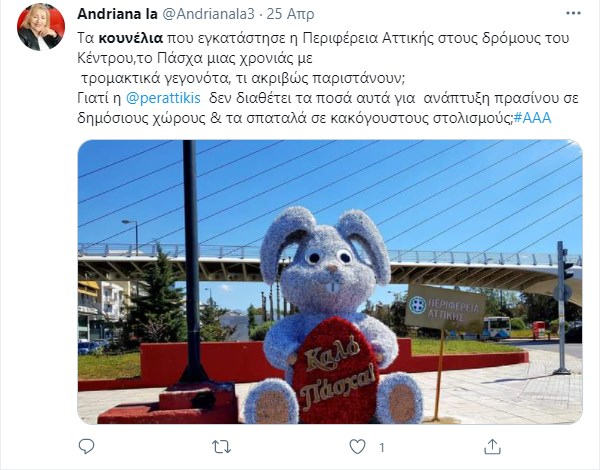Open Andriana Ia's profile avatar
This screenshot has width=601, height=470.
click(x=41, y=27)
